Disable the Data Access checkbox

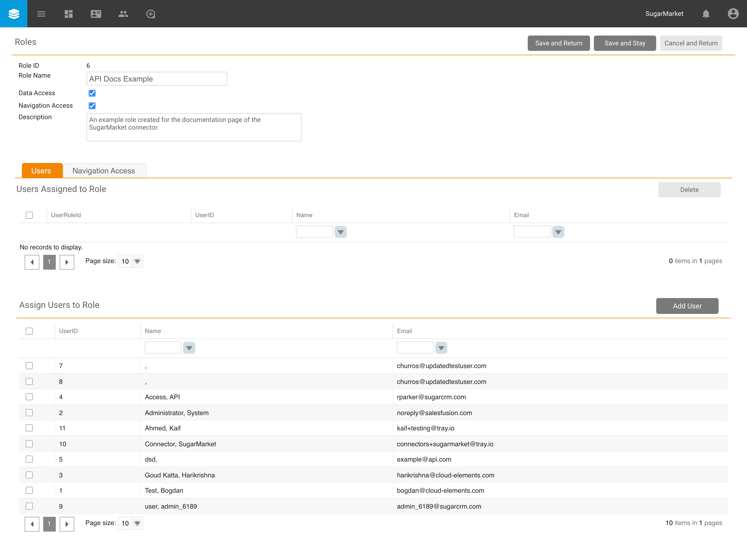tap(92, 93)
